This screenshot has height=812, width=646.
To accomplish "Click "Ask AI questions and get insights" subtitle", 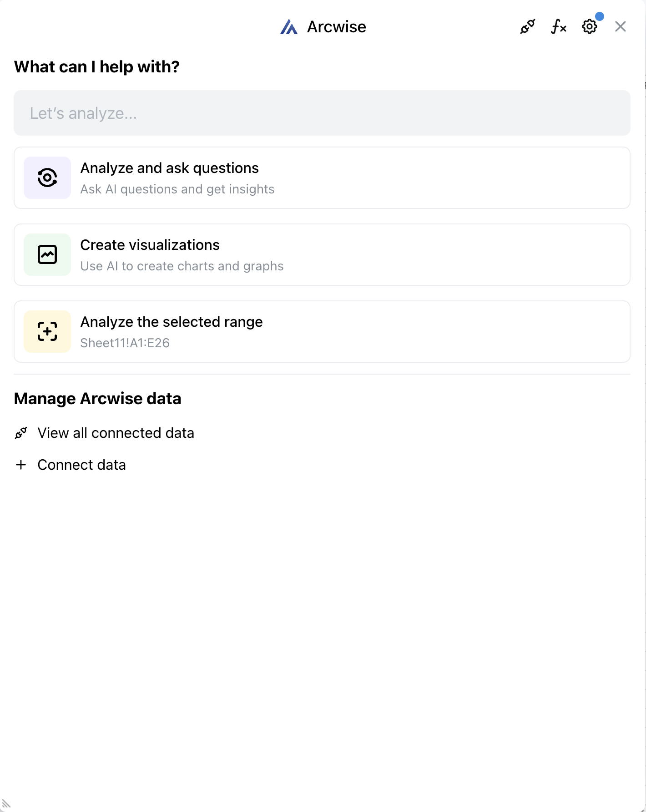I will [x=177, y=189].
